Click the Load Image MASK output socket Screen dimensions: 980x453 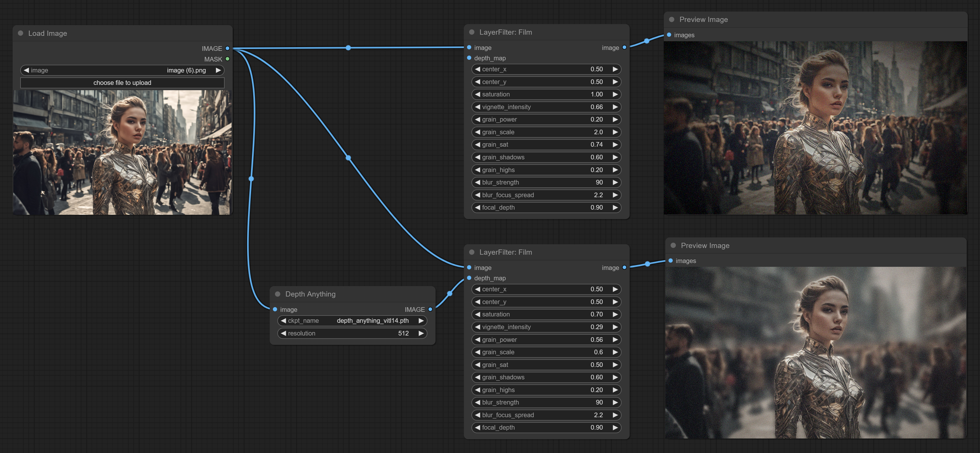pos(228,59)
